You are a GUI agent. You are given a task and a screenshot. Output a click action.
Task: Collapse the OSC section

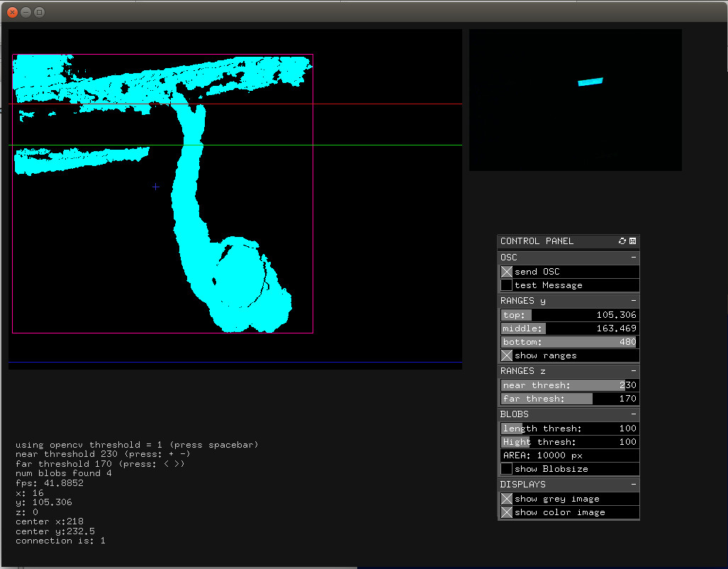(x=634, y=258)
